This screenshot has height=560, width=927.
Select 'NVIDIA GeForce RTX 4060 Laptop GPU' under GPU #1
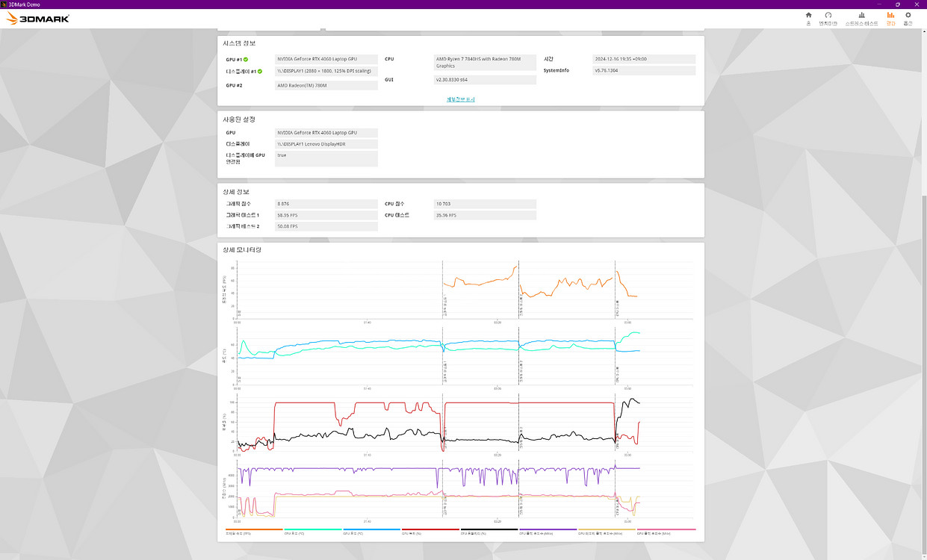(x=326, y=59)
